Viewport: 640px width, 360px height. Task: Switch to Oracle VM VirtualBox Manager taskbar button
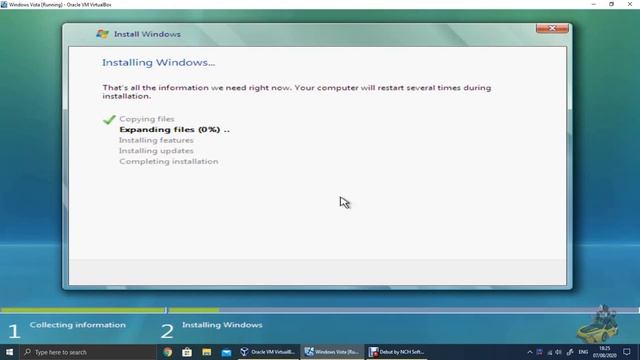(x=268, y=352)
